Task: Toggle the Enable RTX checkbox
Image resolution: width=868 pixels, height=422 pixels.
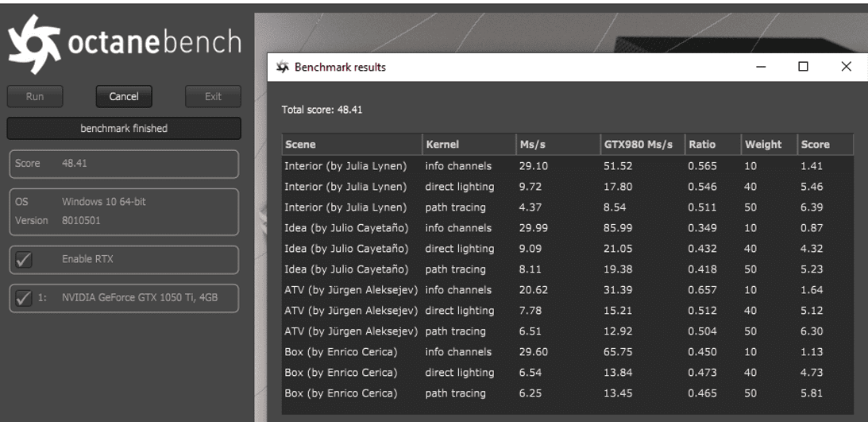Action: (24, 259)
